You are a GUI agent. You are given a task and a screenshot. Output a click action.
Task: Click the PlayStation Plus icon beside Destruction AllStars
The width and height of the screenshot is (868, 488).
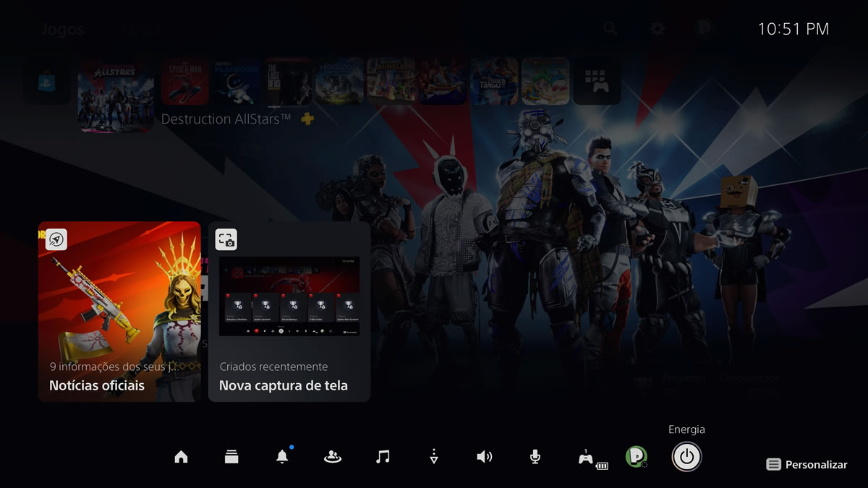pos(307,119)
